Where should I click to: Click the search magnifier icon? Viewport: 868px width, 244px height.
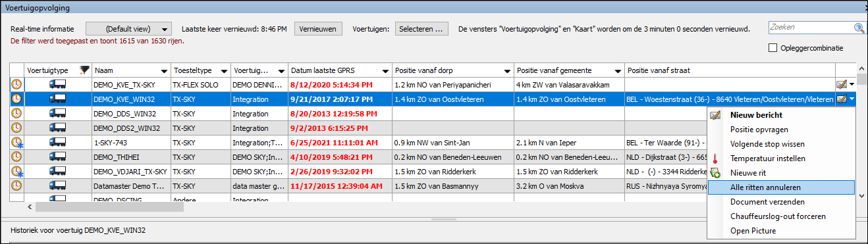[859, 28]
